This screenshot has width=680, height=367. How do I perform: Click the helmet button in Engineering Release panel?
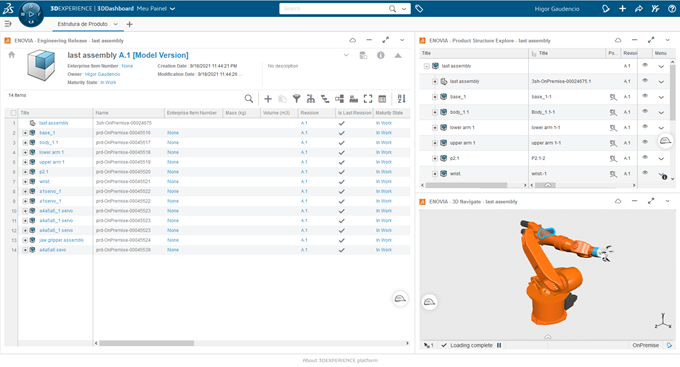400,299
